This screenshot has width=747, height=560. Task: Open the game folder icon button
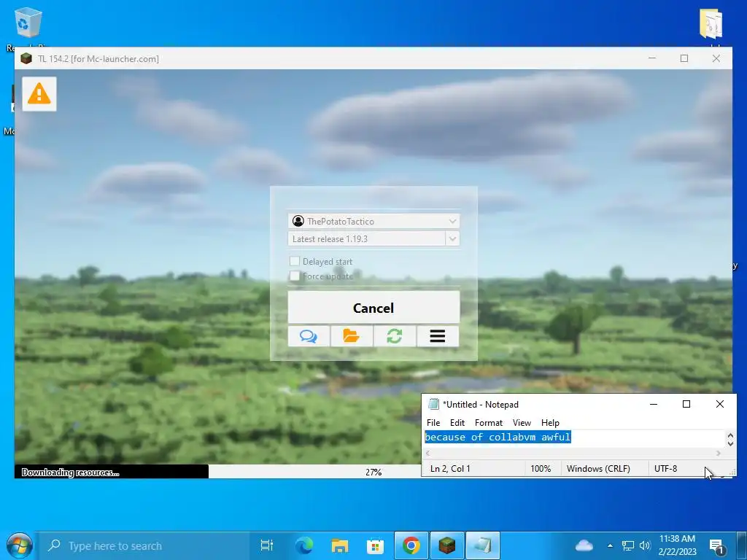tap(352, 336)
